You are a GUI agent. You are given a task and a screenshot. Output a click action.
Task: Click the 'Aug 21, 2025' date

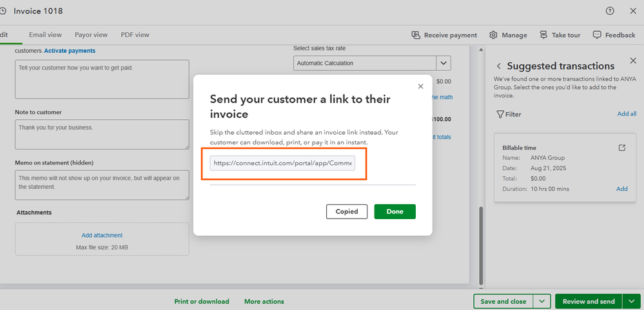(547, 168)
